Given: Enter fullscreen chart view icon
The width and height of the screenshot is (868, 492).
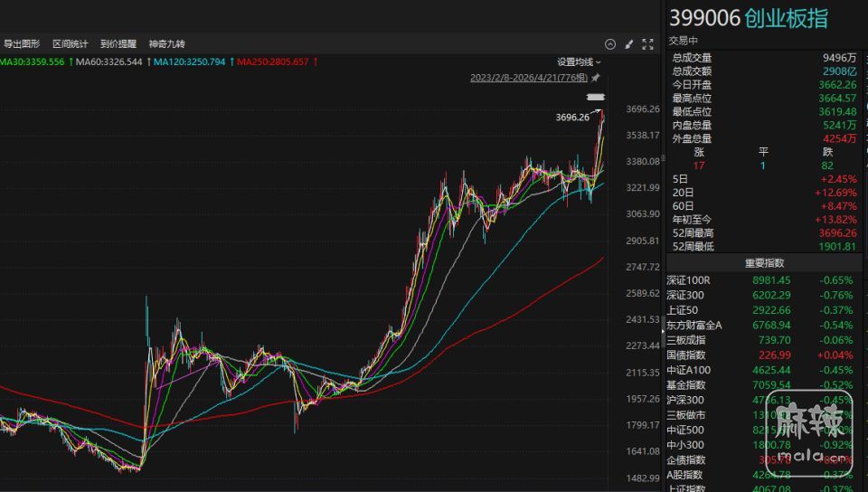Looking at the screenshot, I should [x=647, y=43].
